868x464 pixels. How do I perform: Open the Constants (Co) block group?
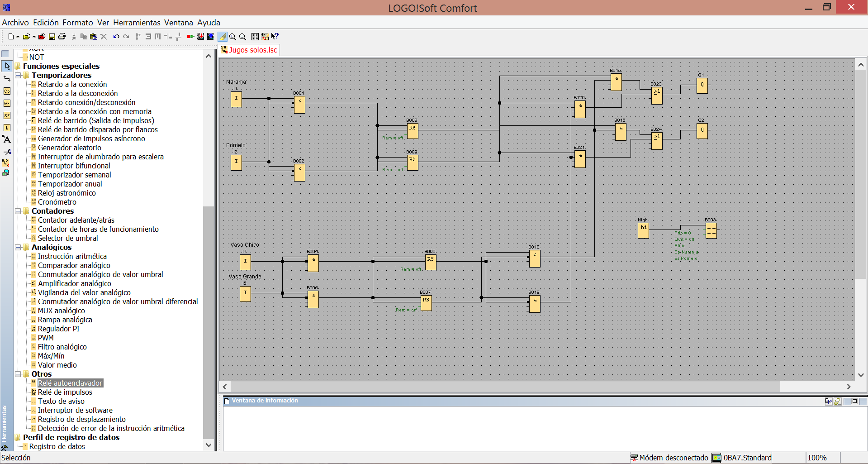click(x=7, y=91)
